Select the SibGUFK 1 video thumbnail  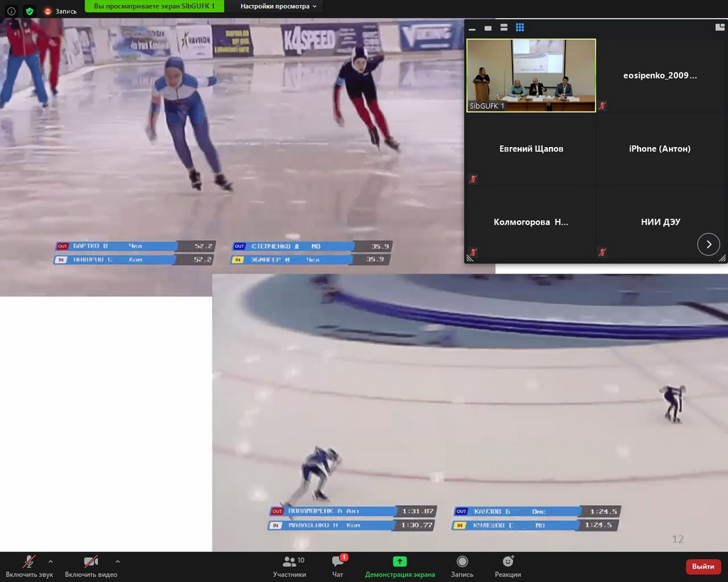click(x=531, y=75)
